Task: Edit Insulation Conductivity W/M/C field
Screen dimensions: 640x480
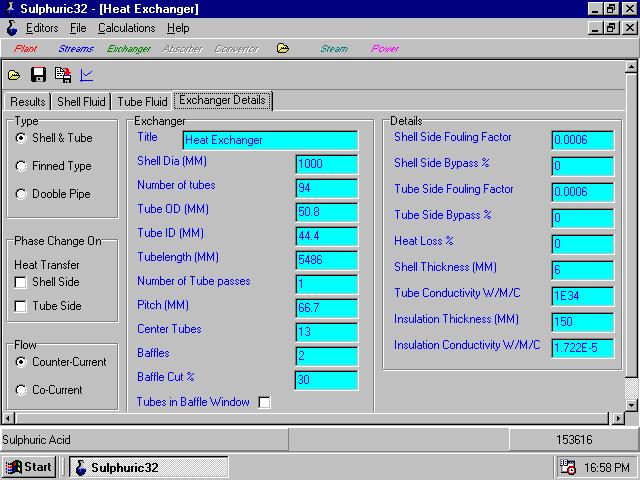Action: point(582,348)
